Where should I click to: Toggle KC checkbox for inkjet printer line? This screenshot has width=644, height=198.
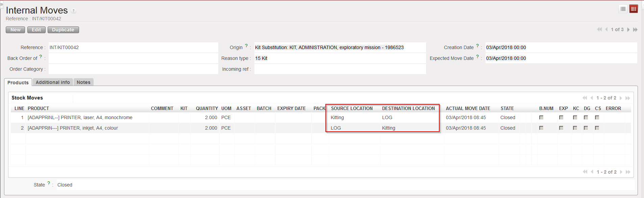(x=575, y=128)
